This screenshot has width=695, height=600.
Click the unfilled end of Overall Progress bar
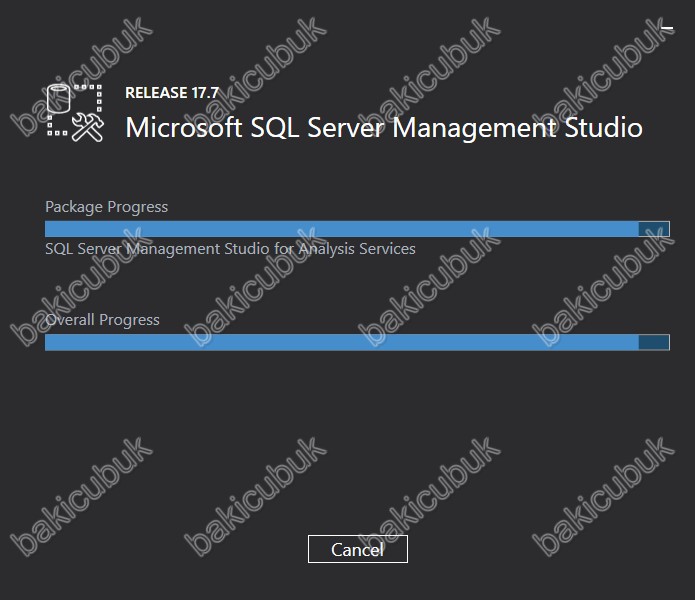pos(654,342)
